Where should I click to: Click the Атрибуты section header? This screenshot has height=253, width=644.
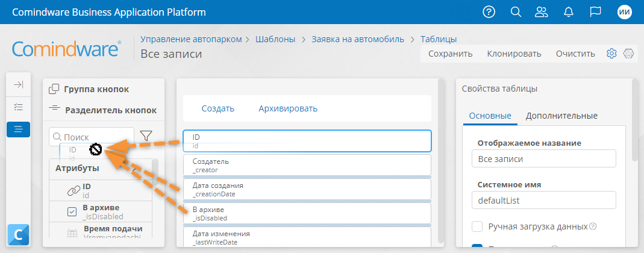coord(101,169)
